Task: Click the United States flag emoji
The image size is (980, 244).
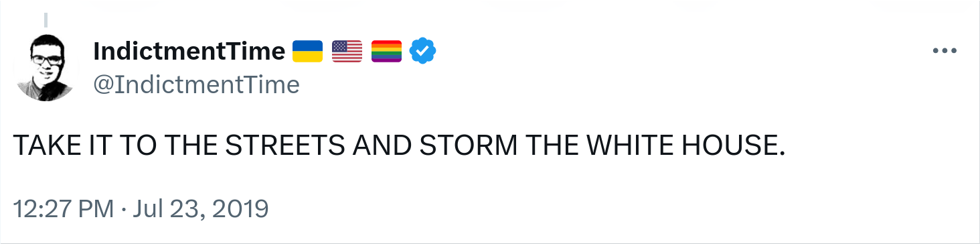Action: [347, 51]
